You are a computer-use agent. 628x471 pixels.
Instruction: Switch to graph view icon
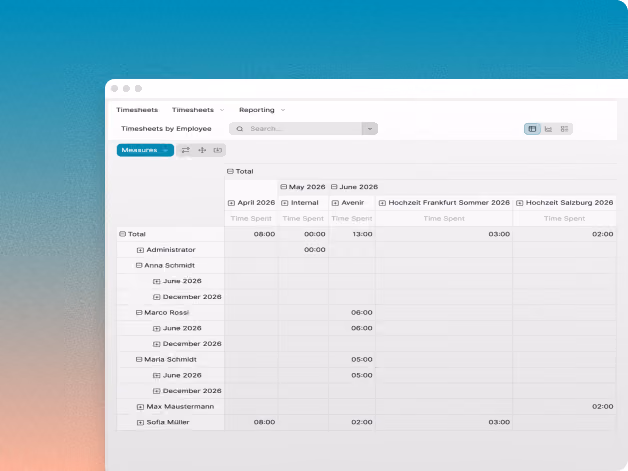(x=548, y=129)
